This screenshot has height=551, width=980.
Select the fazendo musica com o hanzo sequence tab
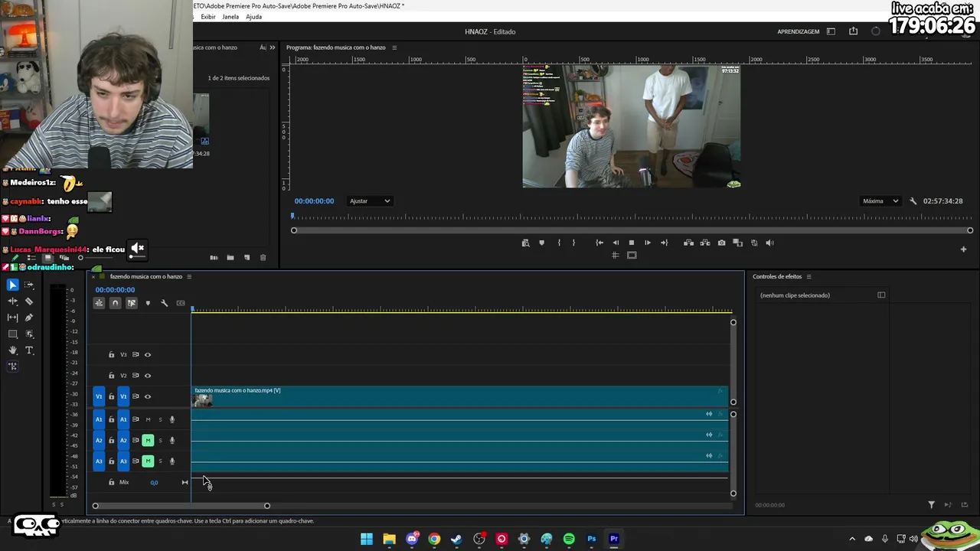click(146, 276)
